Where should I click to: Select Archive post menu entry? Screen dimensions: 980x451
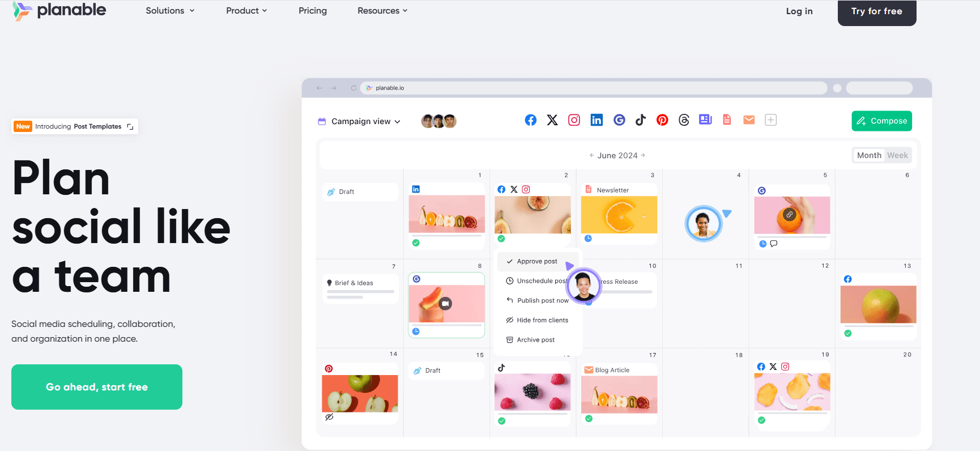[535, 340]
